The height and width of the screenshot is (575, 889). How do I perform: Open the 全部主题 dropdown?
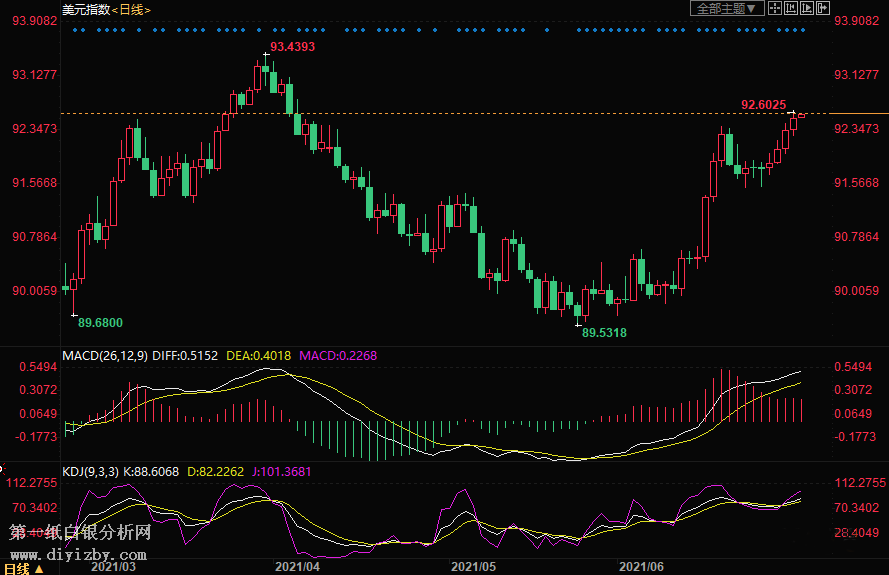pos(727,8)
